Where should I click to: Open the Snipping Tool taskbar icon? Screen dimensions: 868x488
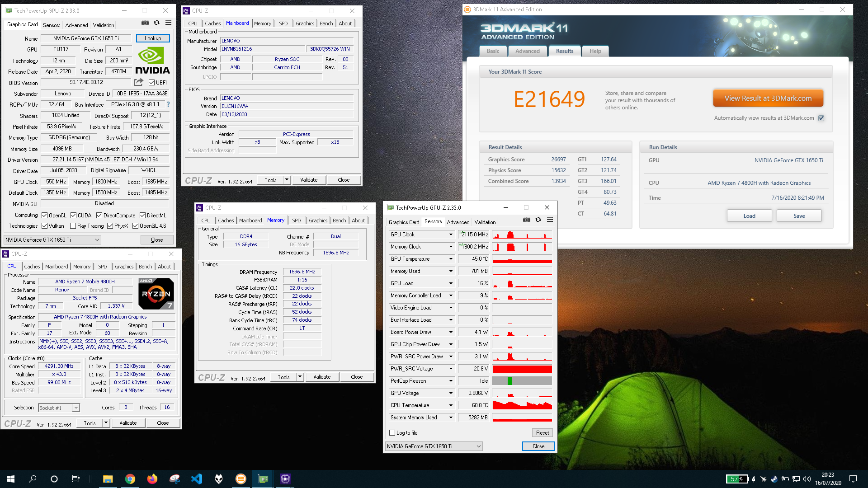click(x=175, y=479)
